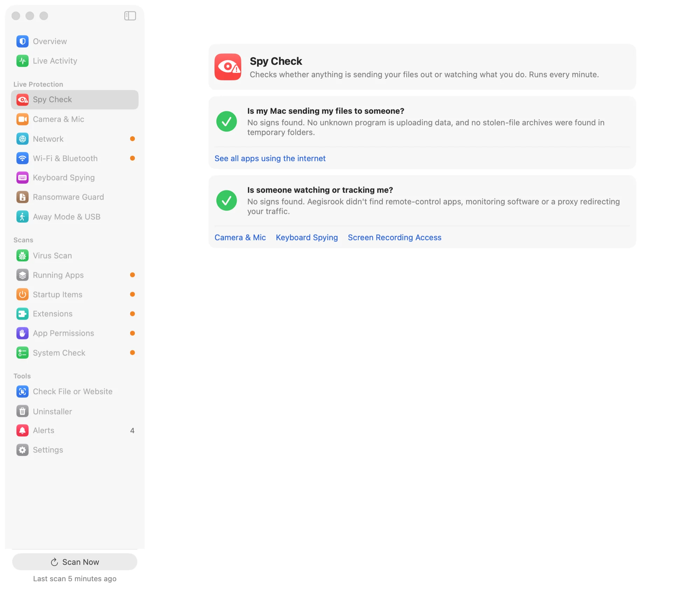Viewport: 700px width, 594px height.
Task: Click the orange dot beside Startup Items
Action: [132, 295]
